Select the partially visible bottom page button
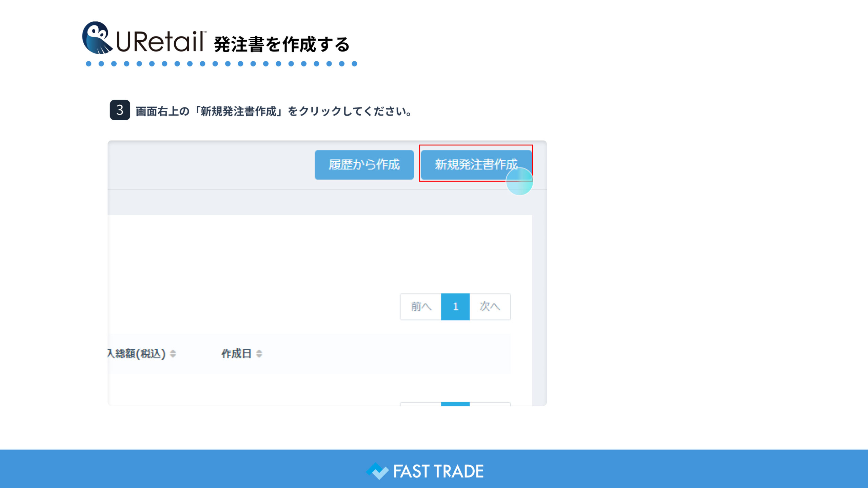Screen dimensions: 868x488 point(455,404)
